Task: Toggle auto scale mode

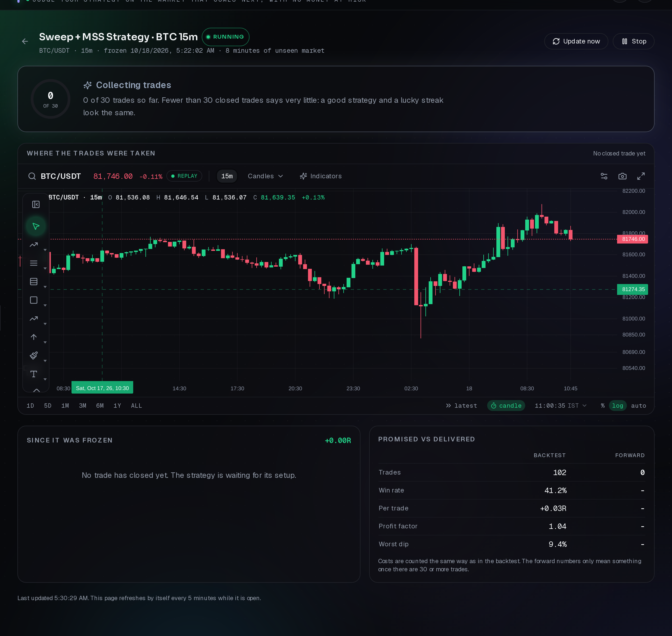Action: [x=639, y=406]
